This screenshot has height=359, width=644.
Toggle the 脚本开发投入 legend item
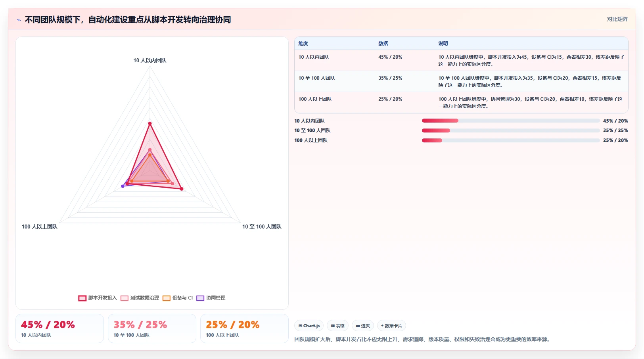coord(98,298)
